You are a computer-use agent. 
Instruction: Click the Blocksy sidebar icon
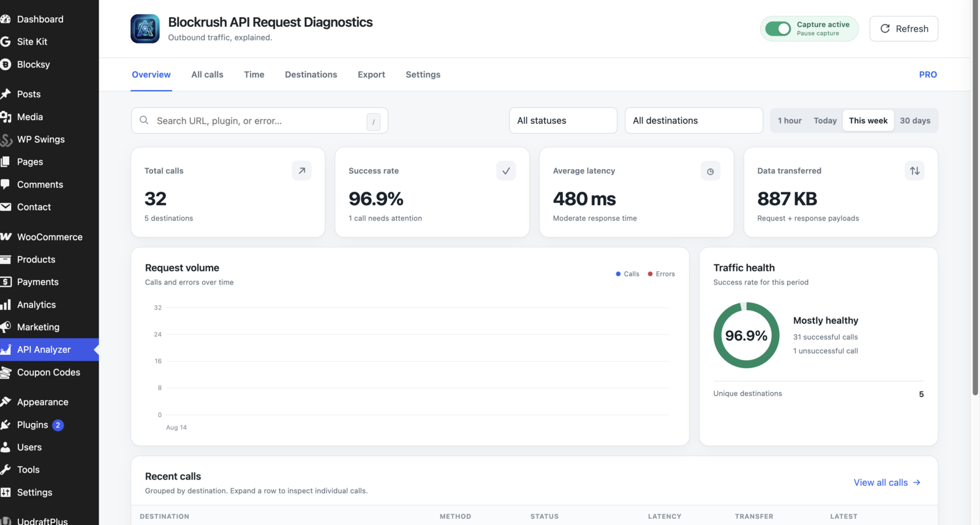click(6, 64)
